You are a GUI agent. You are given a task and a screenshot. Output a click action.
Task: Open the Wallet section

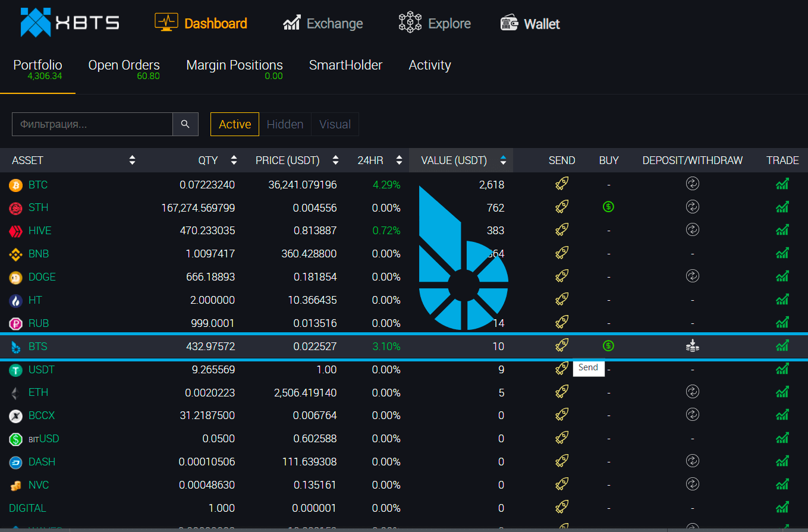(530, 23)
